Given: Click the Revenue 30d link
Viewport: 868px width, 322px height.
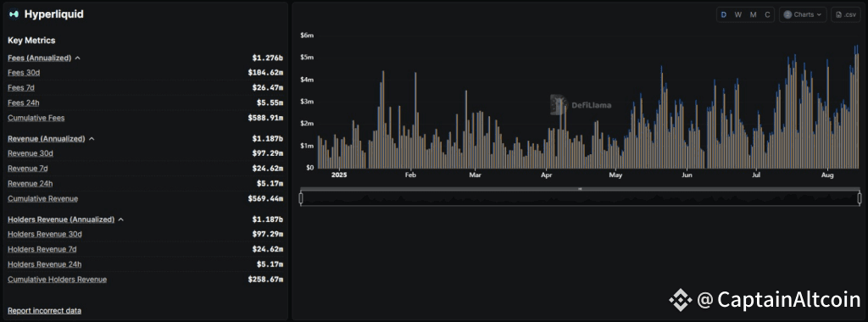Looking at the screenshot, I should [31, 153].
